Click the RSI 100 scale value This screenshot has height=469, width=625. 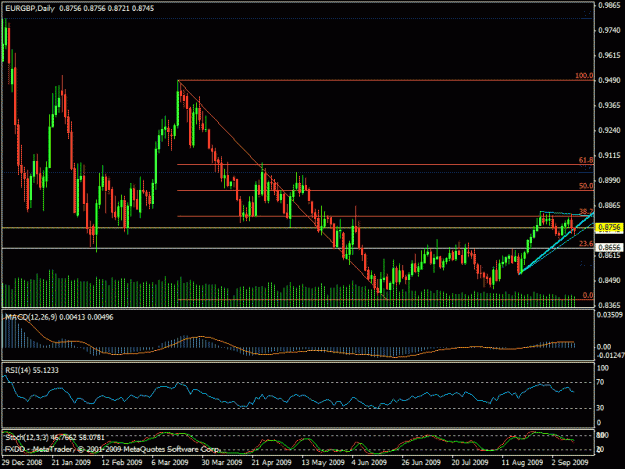click(603, 368)
